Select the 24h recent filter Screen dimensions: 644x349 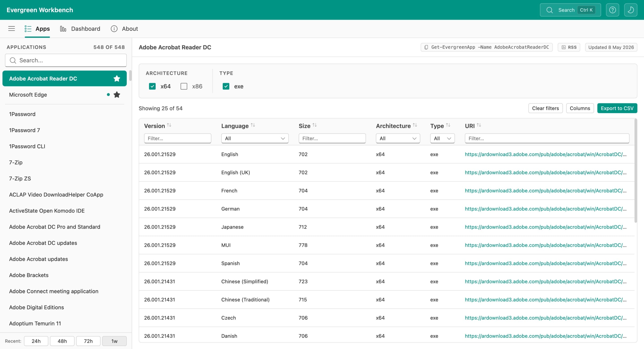pyautogui.click(x=36, y=341)
